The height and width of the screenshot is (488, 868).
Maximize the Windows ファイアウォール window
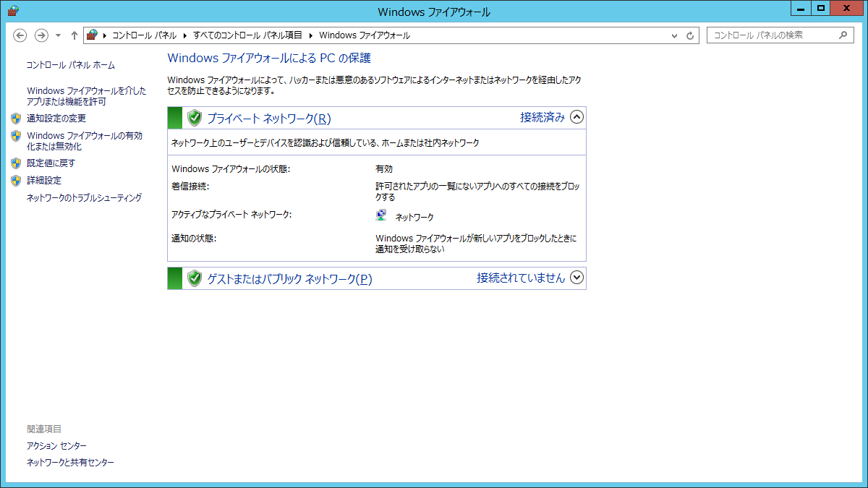[x=820, y=9]
